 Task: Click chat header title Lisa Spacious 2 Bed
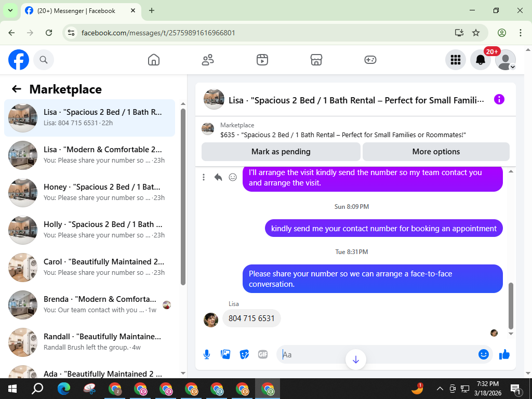(x=356, y=100)
